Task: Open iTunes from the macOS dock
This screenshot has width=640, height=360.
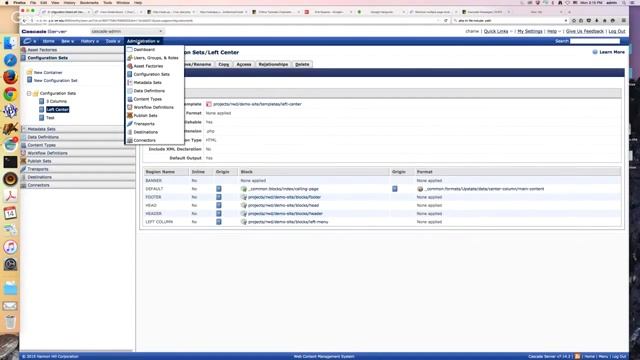Action: (x=10, y=247)
